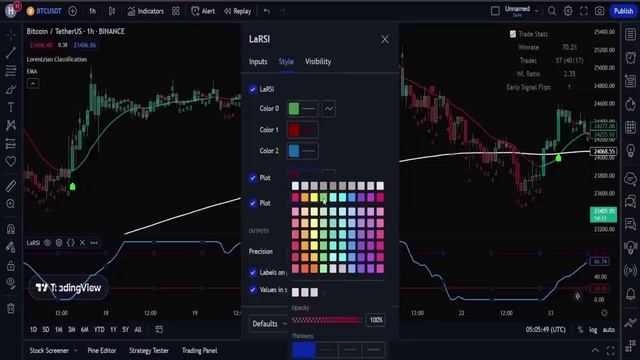Change the 1h timeframe interval
This screenshot has width=640, height=360.
93,11
